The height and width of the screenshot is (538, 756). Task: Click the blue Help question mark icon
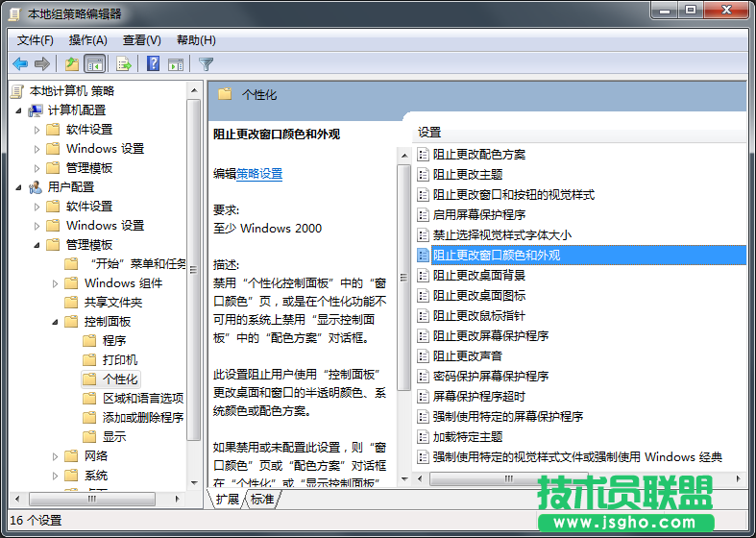[153, 64]
